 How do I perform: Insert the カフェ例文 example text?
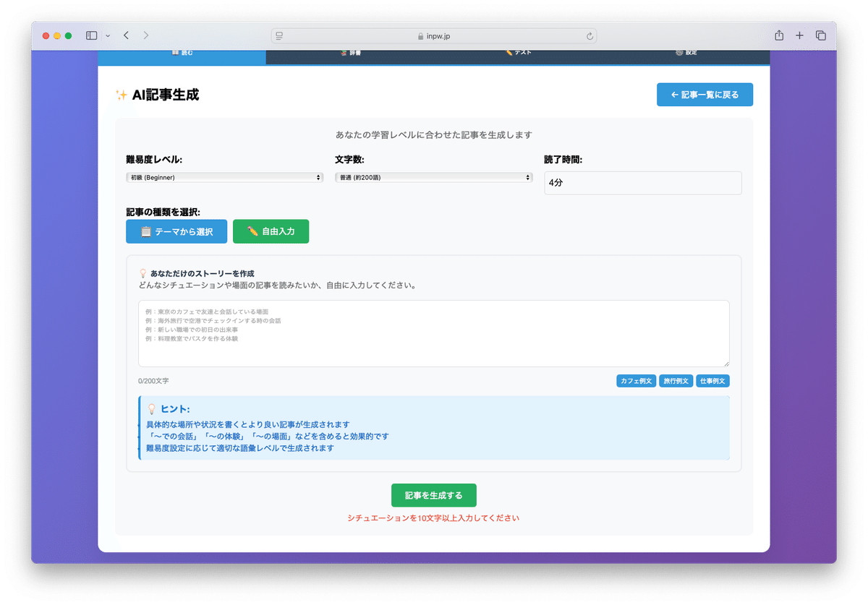coord(636,380)
